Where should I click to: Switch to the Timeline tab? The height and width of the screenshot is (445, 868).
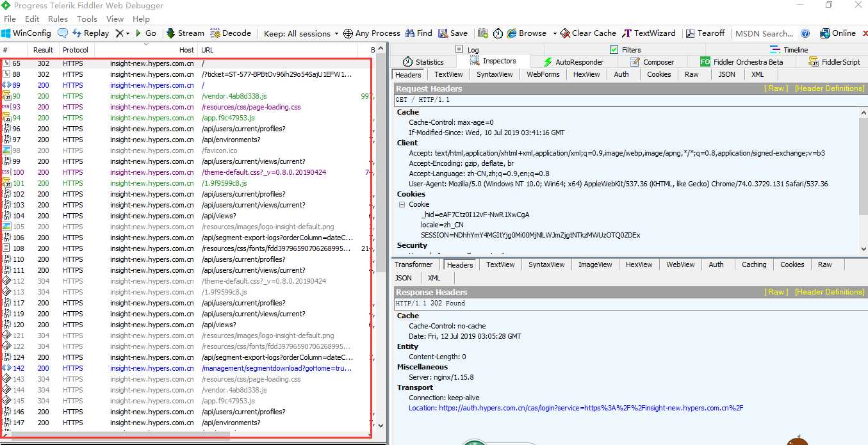pyautogui.click(x=789, y=49)
